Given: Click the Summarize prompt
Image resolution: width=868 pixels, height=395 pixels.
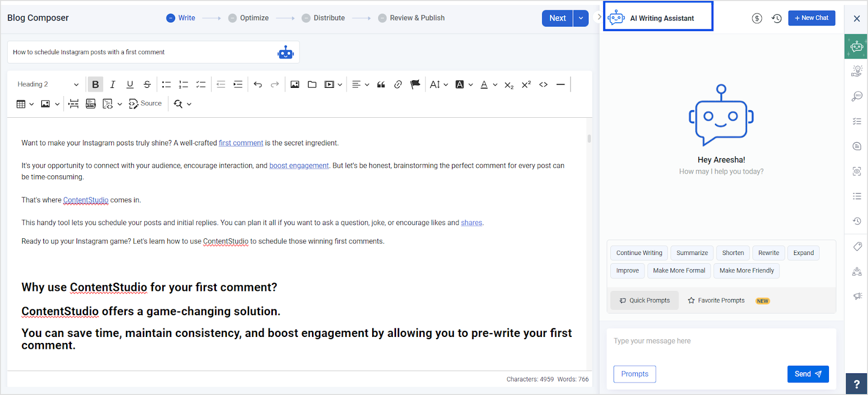Looking at the screenshot, I should (692, 253).
